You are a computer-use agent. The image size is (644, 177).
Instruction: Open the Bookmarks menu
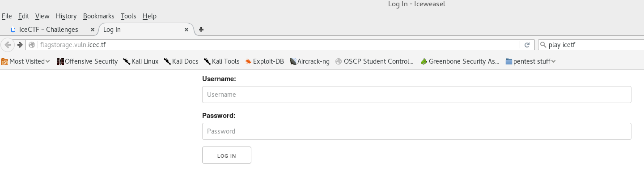[x=99, y=16]
